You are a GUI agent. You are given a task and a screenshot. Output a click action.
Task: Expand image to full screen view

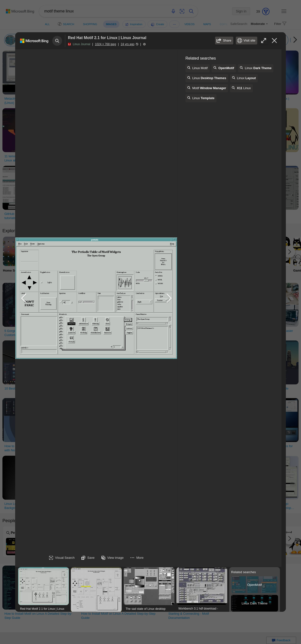pos(264,41)
